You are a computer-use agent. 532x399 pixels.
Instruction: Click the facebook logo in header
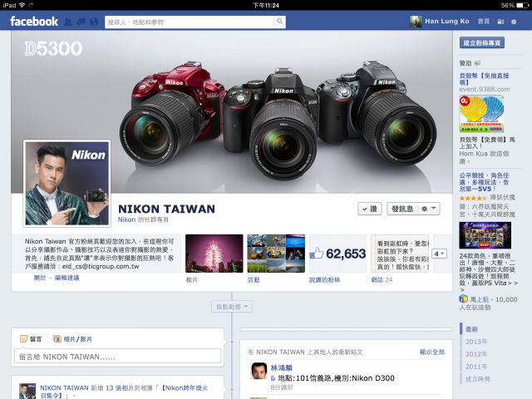[34, 22]
